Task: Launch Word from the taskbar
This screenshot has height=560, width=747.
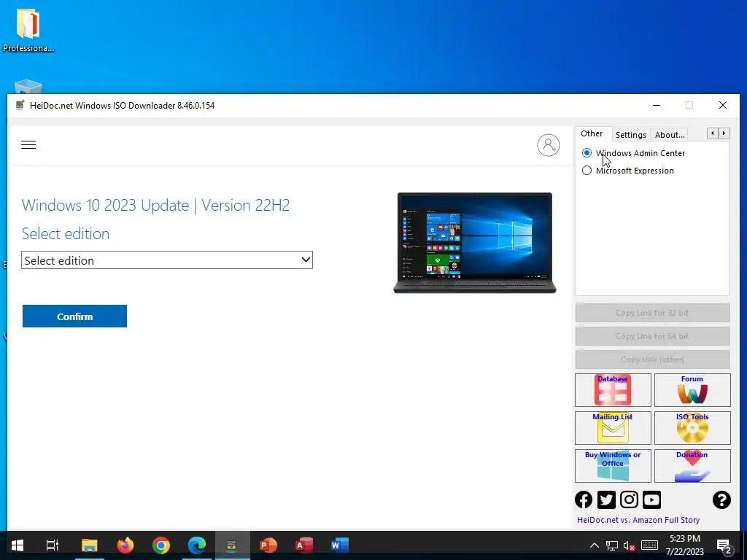Action: (340, 545)
